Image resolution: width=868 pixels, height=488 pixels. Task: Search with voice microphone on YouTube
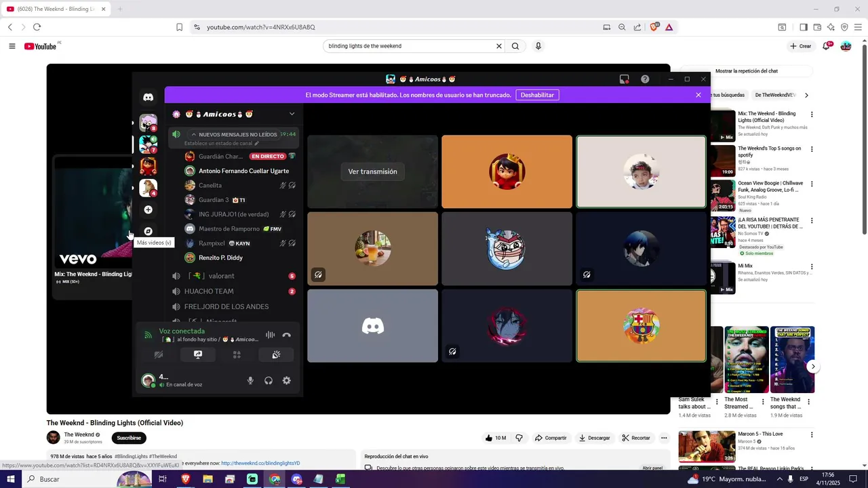point(538,46)
